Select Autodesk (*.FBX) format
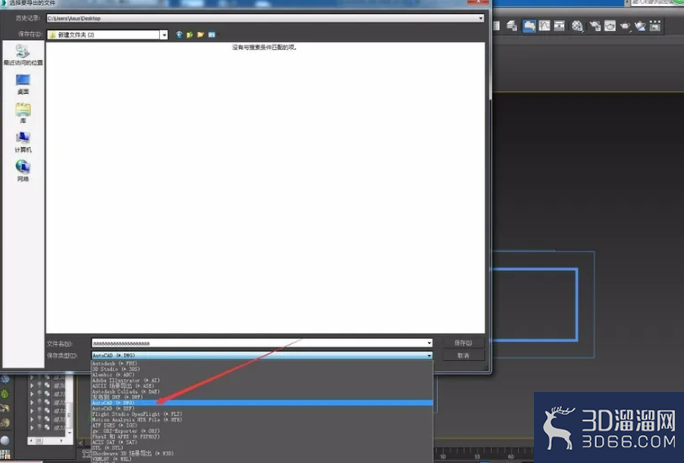Image resolution: width=684 pixels, height=463 pixels. [x=262, y=363]
